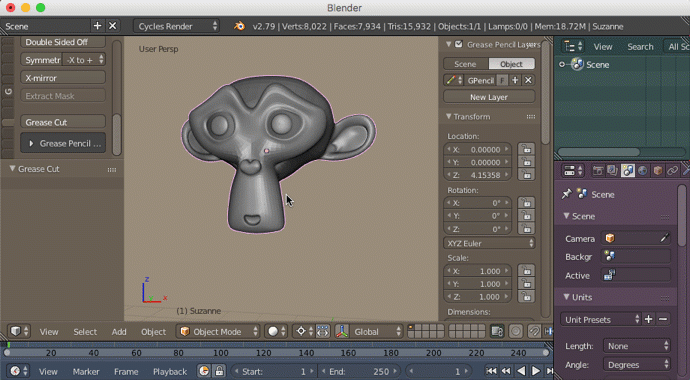Toggle the Grease Pencil Layers checkbox
The image size is (690, 380).
click(459, 44)
